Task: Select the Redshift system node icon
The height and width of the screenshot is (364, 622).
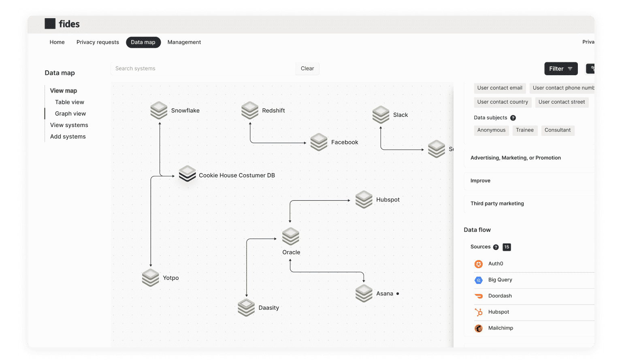Action: [250, 110]
